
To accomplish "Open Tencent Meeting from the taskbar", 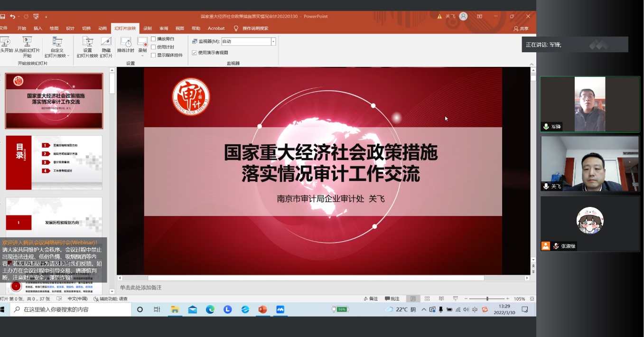I will pyautogui.click(x=280, y=309).
